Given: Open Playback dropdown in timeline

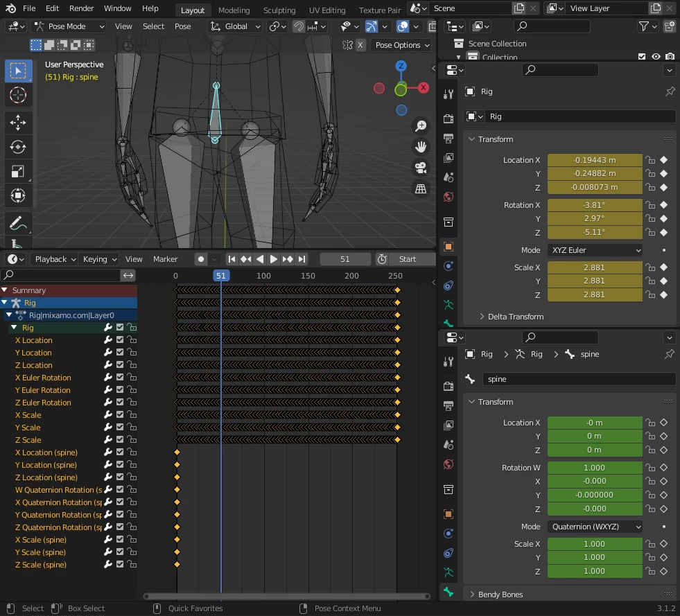Looking at the screenshot, I should click(x=55, y=259).
